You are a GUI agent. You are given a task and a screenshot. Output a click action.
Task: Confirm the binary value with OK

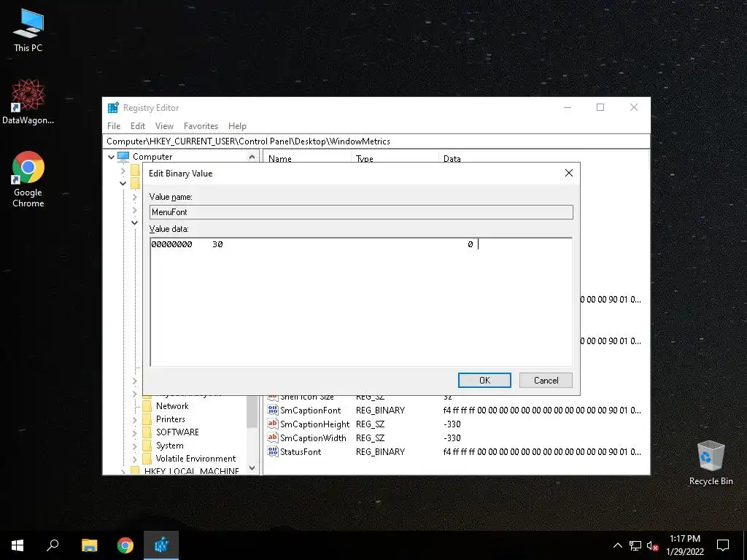click(x=484, y=380)
